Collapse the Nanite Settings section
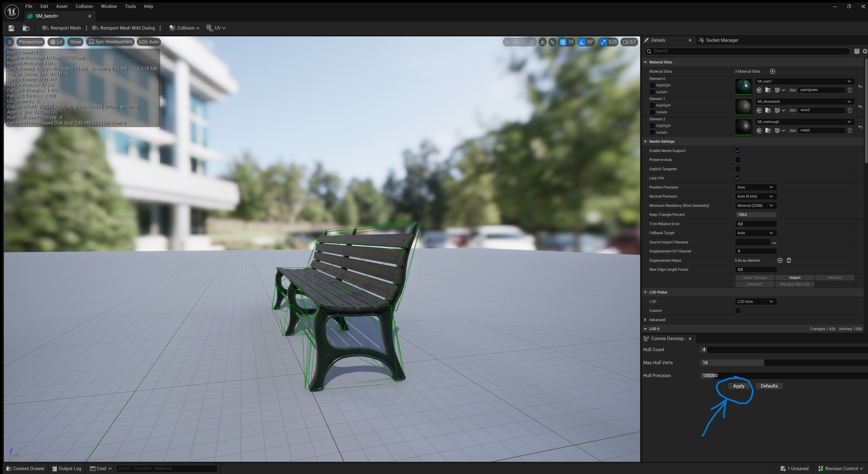This screenshot has height=474, width=868. click(x=646, y=141)
